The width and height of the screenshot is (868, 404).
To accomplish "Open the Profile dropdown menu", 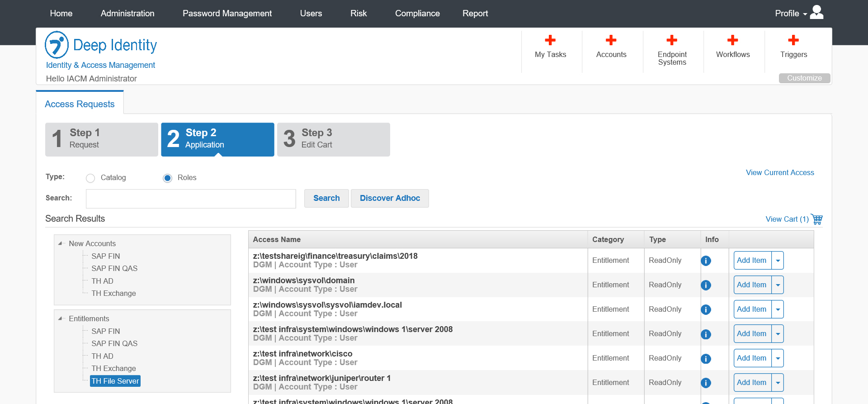I will point(798,13).
